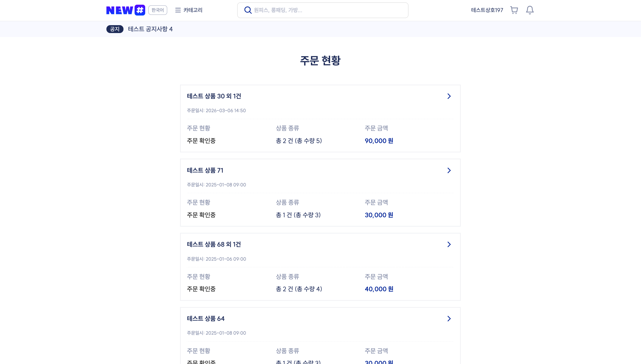Expand order 테스트 상품 30 외 1건 chevron
Screen dimensions: 641x364
pyautogui.click(x=449, y=96)
